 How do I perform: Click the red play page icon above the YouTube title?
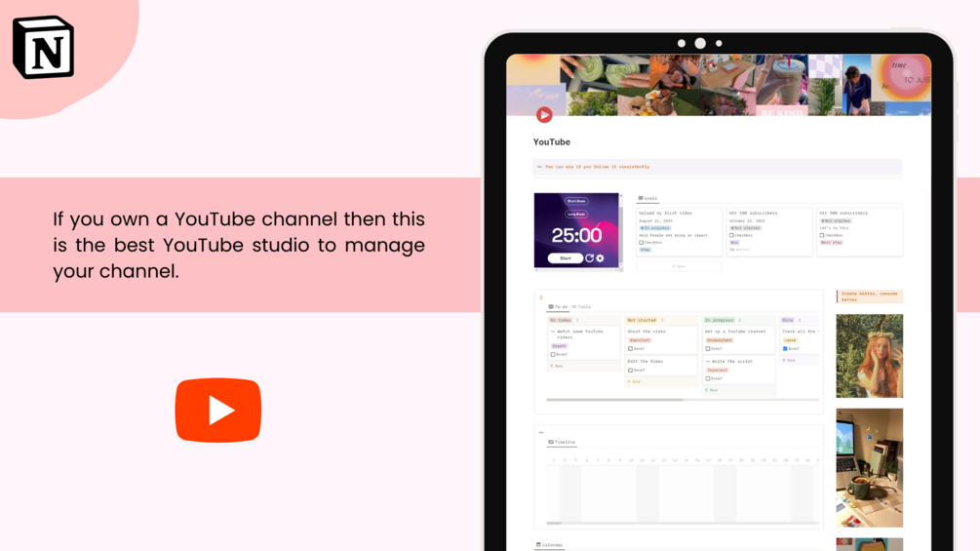[544, 114]
